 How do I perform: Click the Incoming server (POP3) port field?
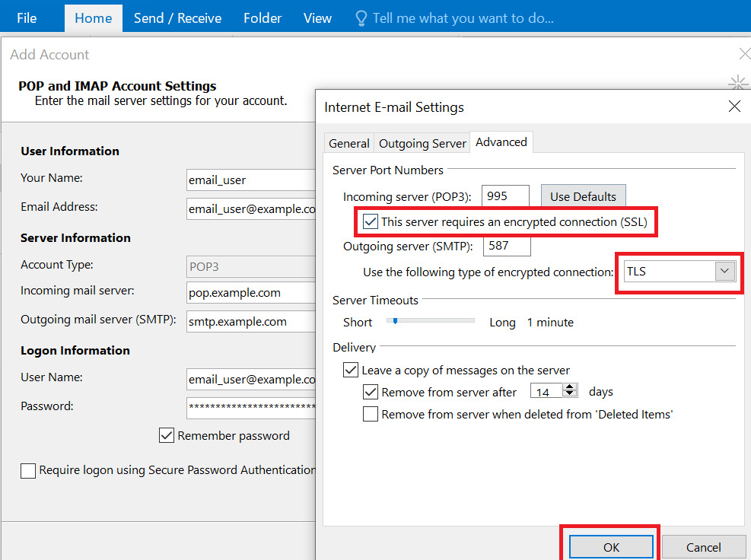pyautogui.click(x=504, y=196)
